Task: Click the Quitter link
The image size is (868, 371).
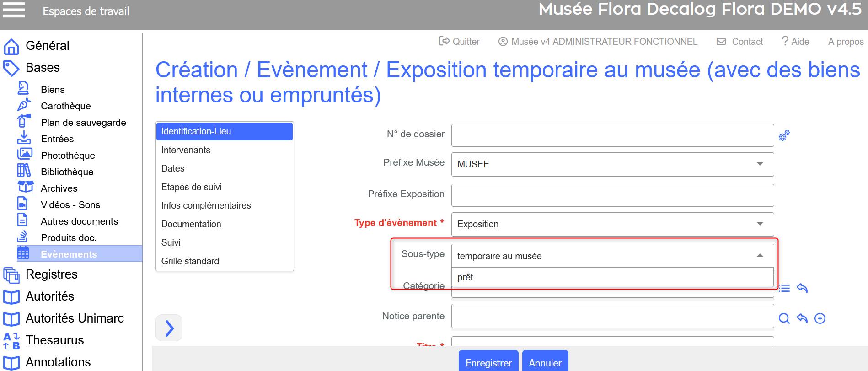Action: pos(459,42)
